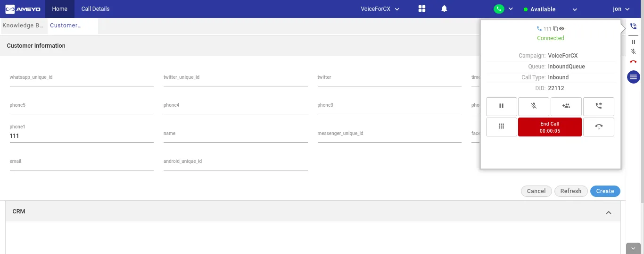Transfer the call using forward icon
The width and height of the screenshot is (644, 254).
pos(599,106)
